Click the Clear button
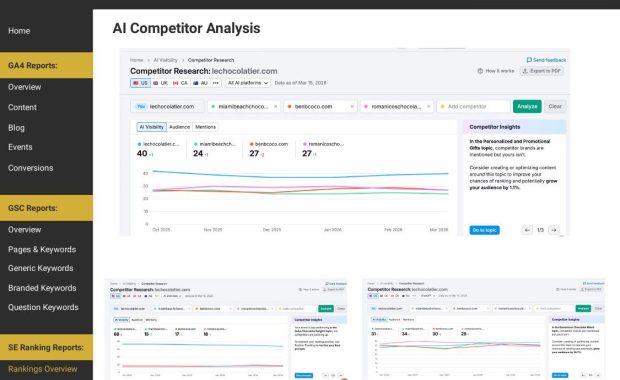 pos(555,106)
